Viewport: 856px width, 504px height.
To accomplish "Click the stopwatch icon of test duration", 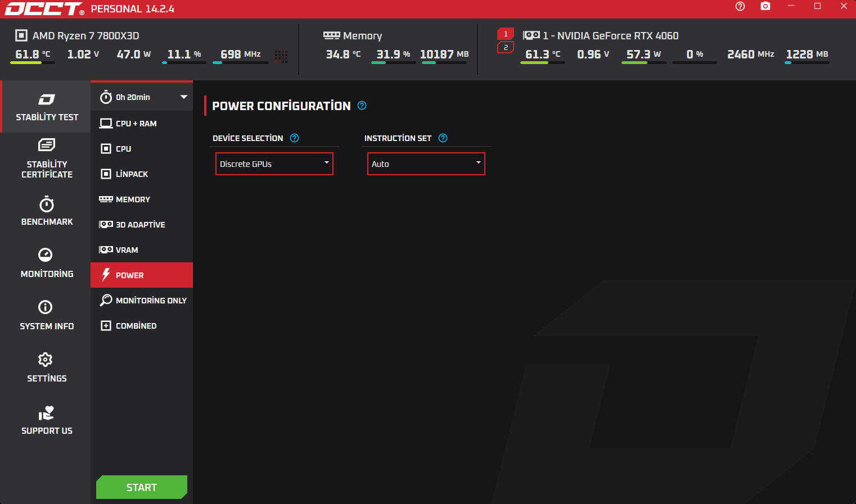I will pos(106,97).
